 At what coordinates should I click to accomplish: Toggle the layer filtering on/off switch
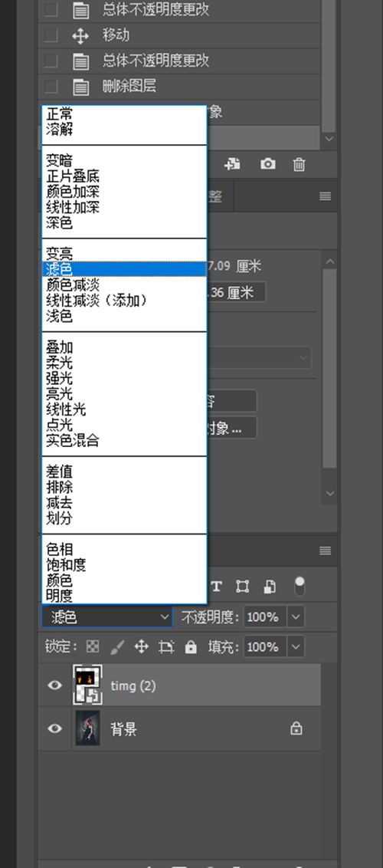coord(300,587)
